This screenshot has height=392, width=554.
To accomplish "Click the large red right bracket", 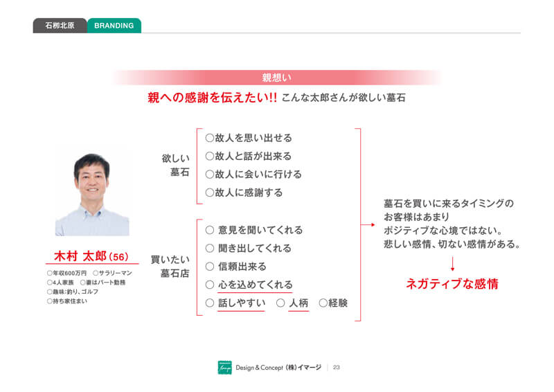I will pyautogui.click(x=359, y=224).
